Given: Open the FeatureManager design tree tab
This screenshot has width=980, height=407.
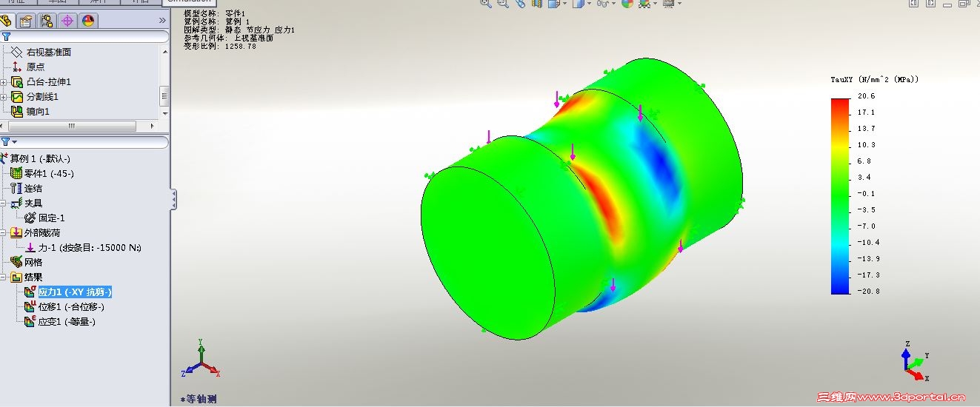Looking at the screenshot, I should (x=6, y=21).
